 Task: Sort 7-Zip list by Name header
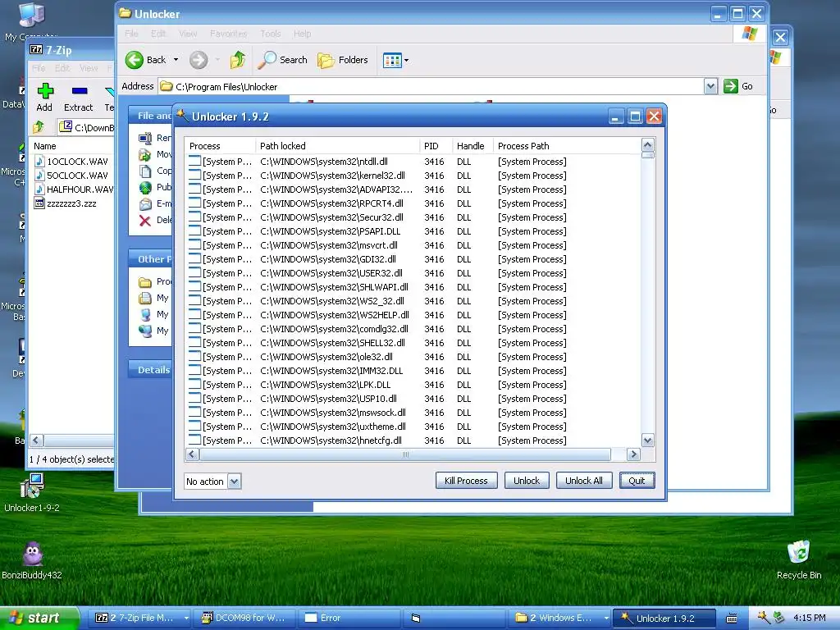coord(72,146)
